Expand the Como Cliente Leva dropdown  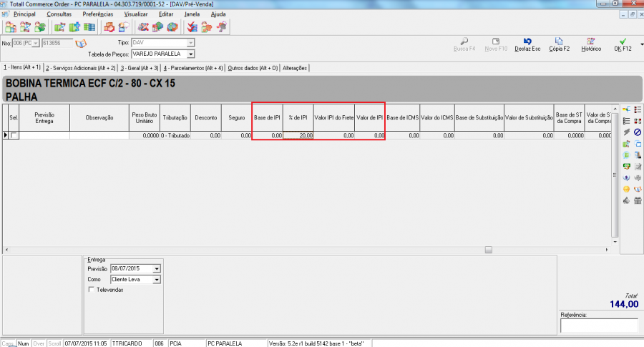157,280
